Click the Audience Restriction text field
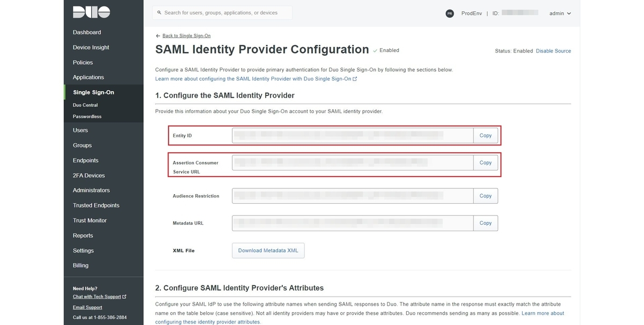644x325 pixels. [x=353, y=196]
